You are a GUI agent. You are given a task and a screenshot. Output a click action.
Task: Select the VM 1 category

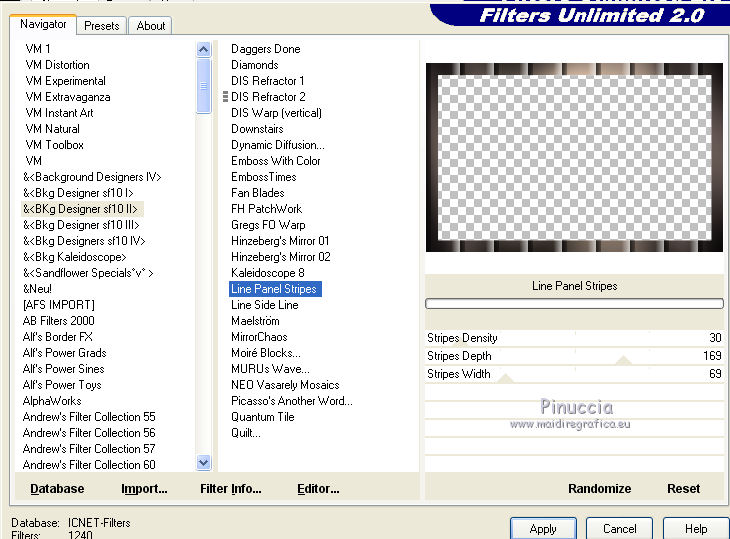click(38, 49)
